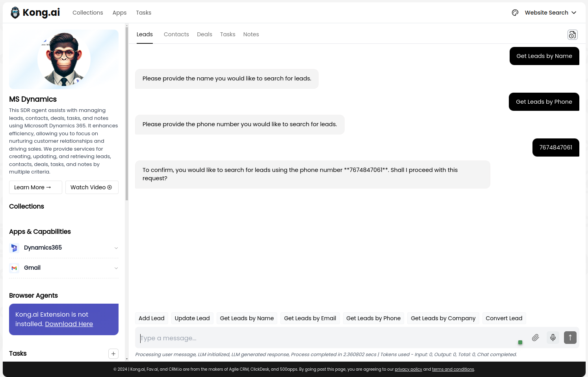Click the sent Get Leads by Phone message
The image size is (588, 377).
point(544,102)
